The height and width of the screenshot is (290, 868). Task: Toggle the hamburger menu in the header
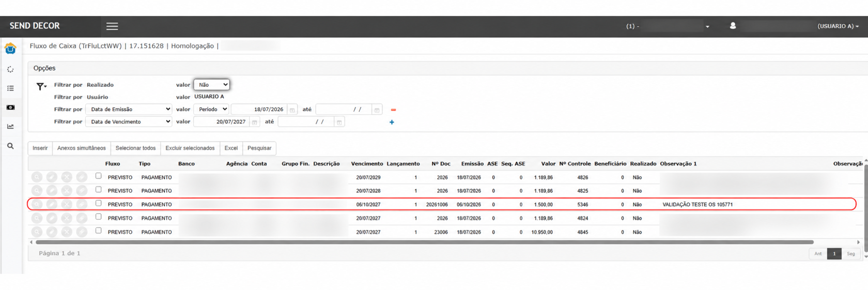tap(112, 26)
